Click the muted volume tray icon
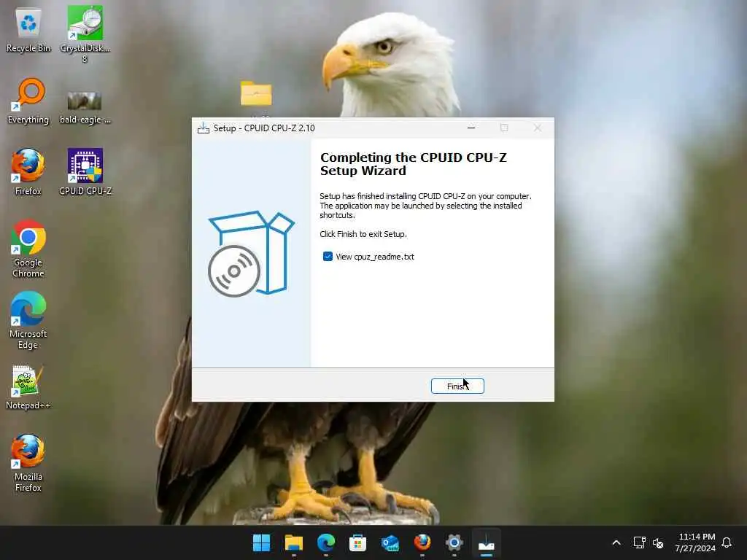747x560 pixels. [x=658, y=542]
